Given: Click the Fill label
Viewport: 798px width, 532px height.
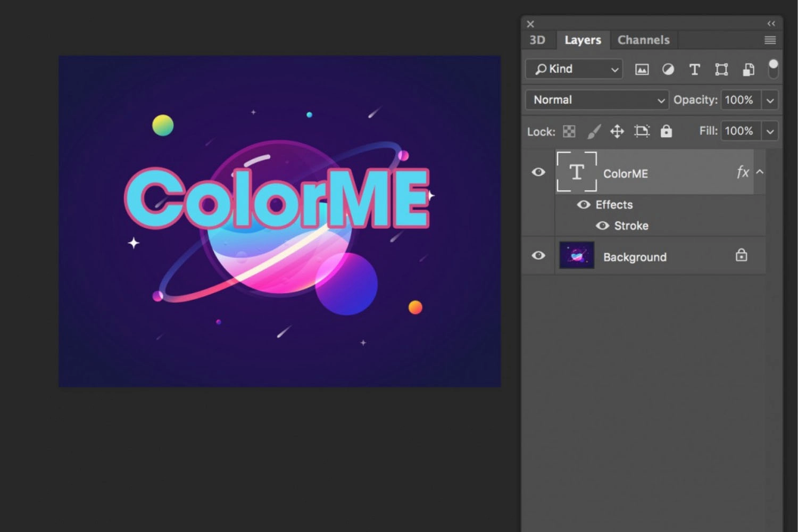Looking at the screenshot, I should (708, 131).
